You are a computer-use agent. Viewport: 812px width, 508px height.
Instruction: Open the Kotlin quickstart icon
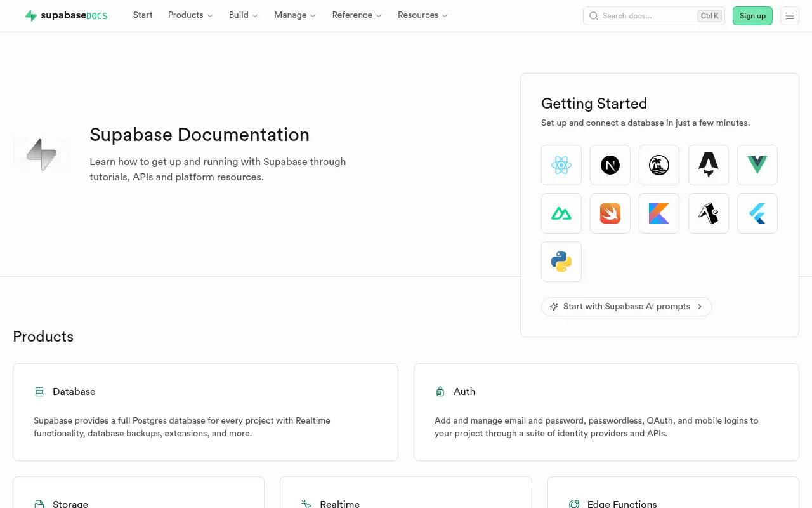click(659, 213)
